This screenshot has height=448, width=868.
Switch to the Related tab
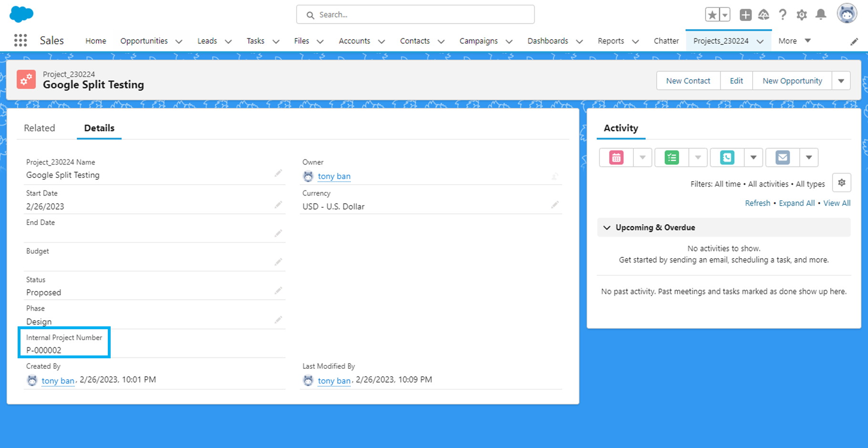pos(40,128)
